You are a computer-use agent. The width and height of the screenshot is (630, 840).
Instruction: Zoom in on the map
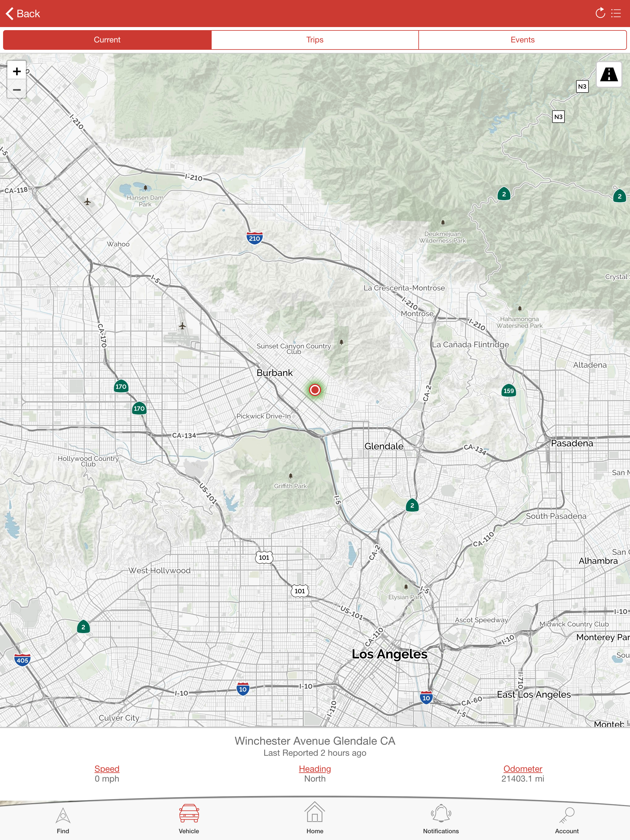(x=17, y=71)
